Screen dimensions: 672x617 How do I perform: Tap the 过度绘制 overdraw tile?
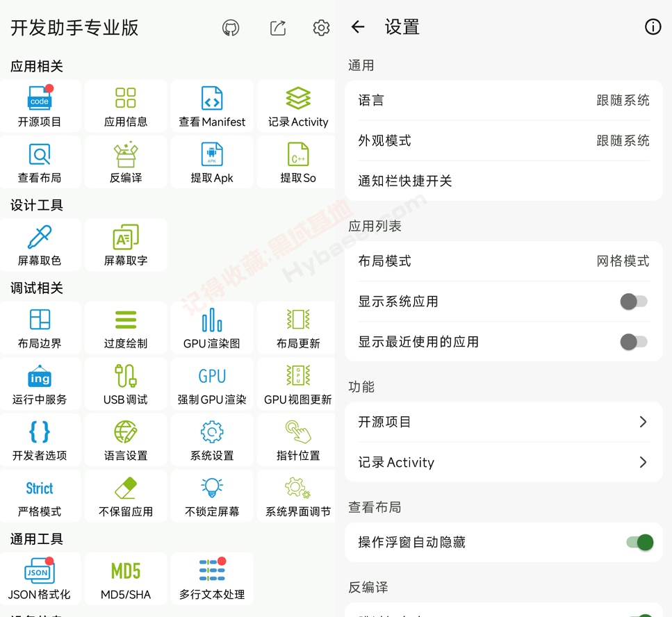(126, 328)
